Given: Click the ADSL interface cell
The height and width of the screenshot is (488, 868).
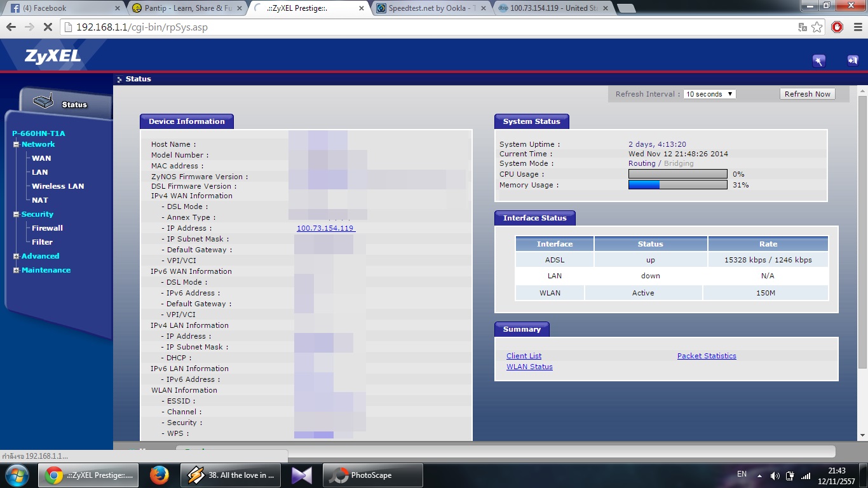Looking at the screenshot, I should pyautogui.click(x=555, y=260).
